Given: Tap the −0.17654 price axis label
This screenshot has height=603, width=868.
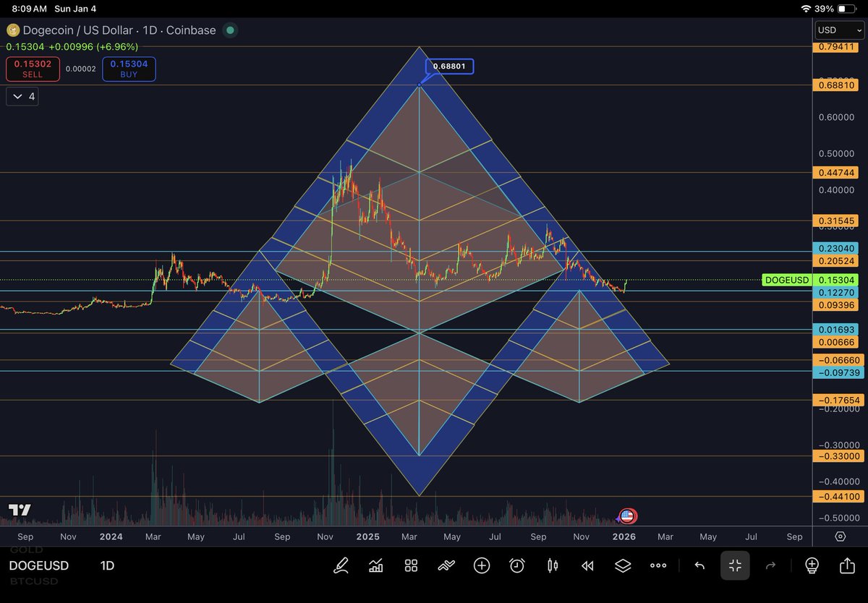Looking at the screenshot, I should click(838, 400).
